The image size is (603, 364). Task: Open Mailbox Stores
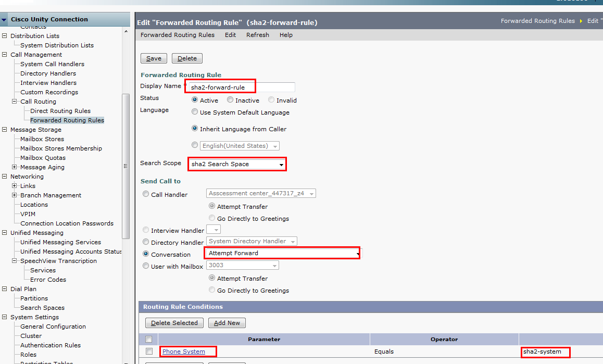point(42,139)
